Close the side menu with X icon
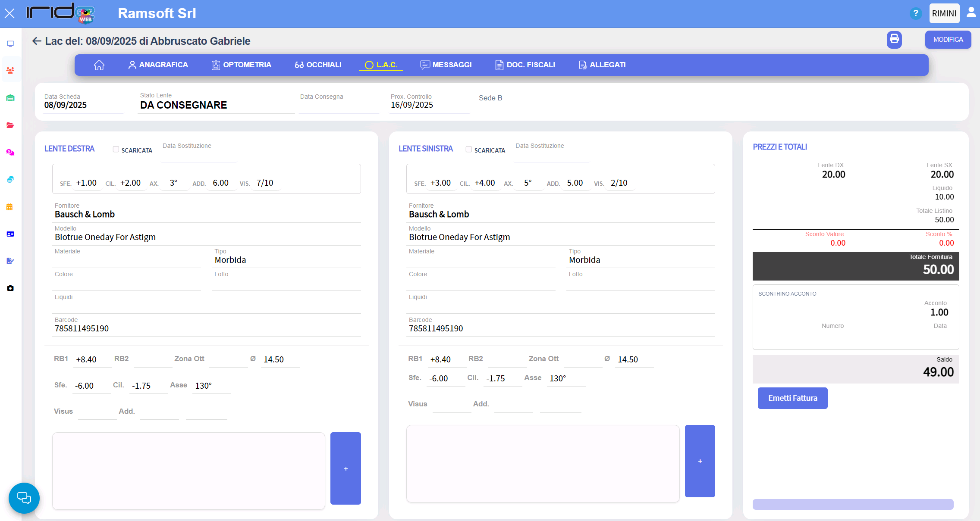This screenshot has width=980, height=521. coord(9,13)
